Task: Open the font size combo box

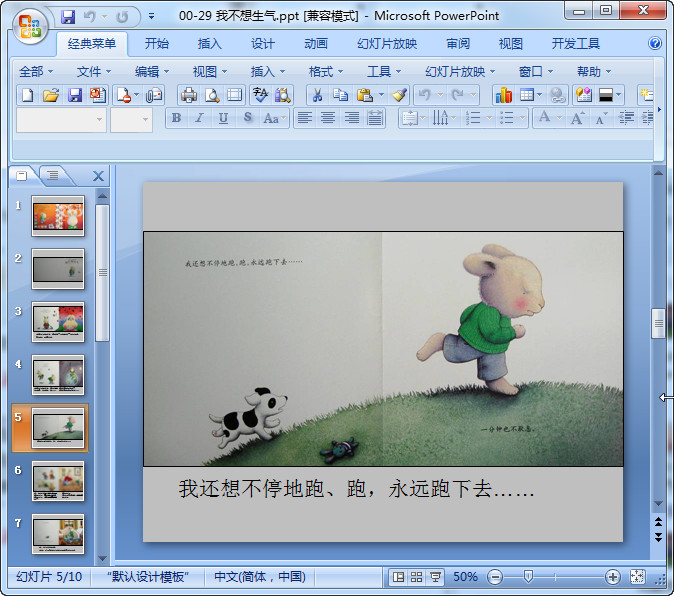Action: (x=131, y=119)
